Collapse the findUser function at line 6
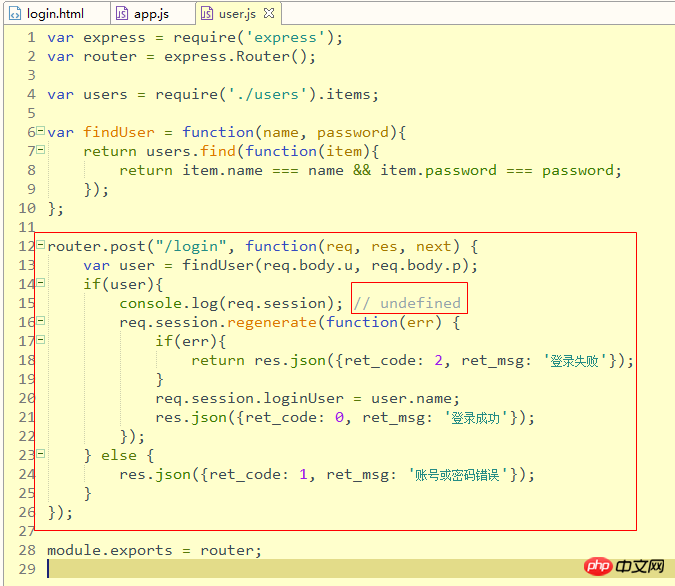Screen dimensions: 675x586 tap(40, 130)
